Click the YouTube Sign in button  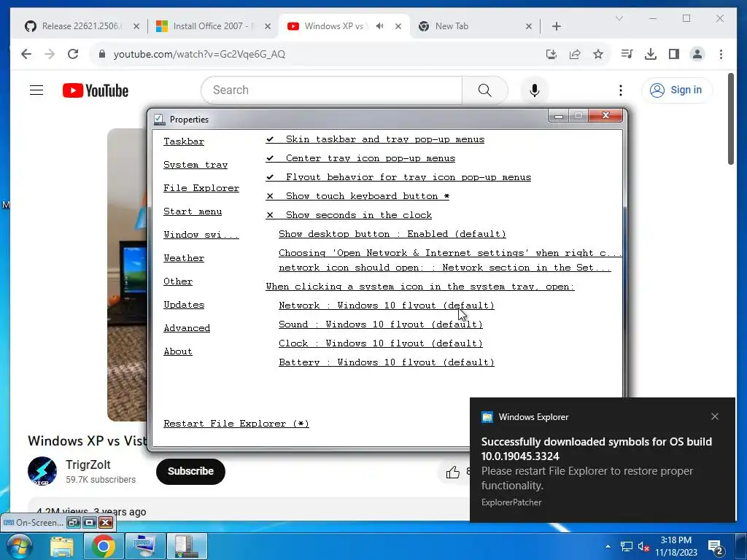[x=677, y=90]
